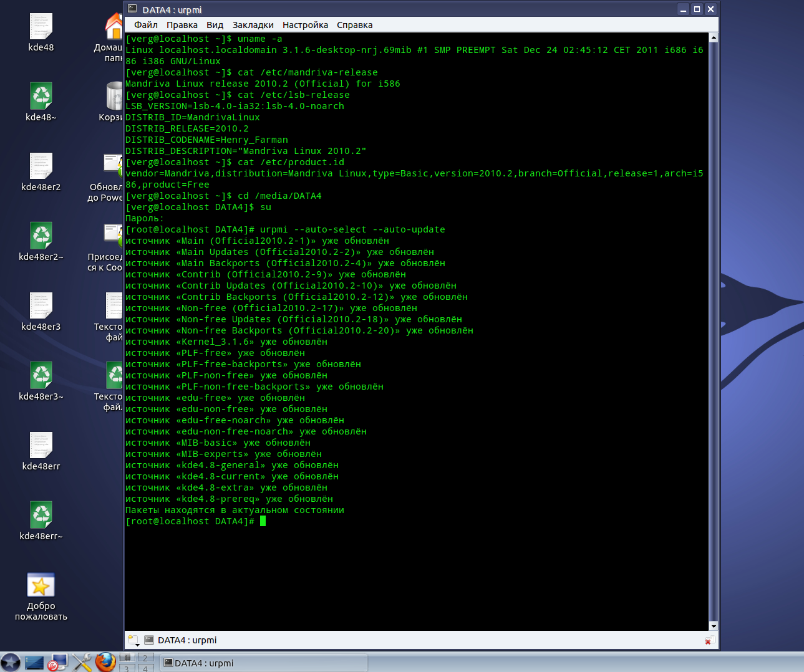804x672 pixels.
Task: Close the current Konsole tab with the red icon
Action: (x=709, y=640)
